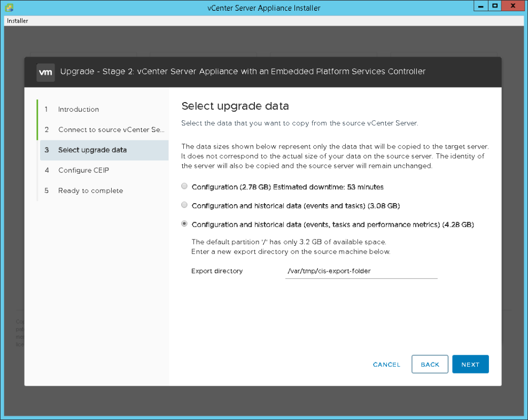Click the 'Select upgrade data' heading
This screenshot has width=528, height=420.
click(235, 106)
